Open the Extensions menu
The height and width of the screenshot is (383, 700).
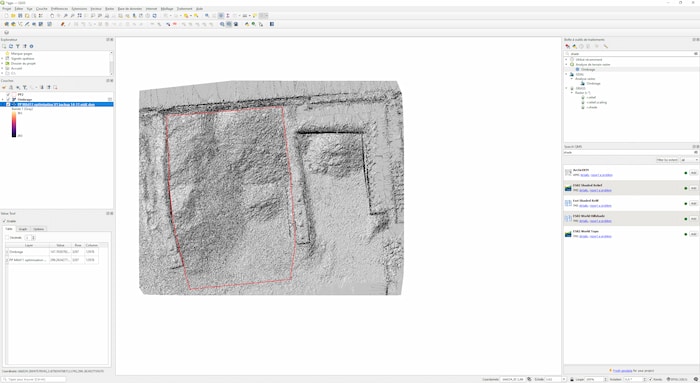(x=79, y=8)
